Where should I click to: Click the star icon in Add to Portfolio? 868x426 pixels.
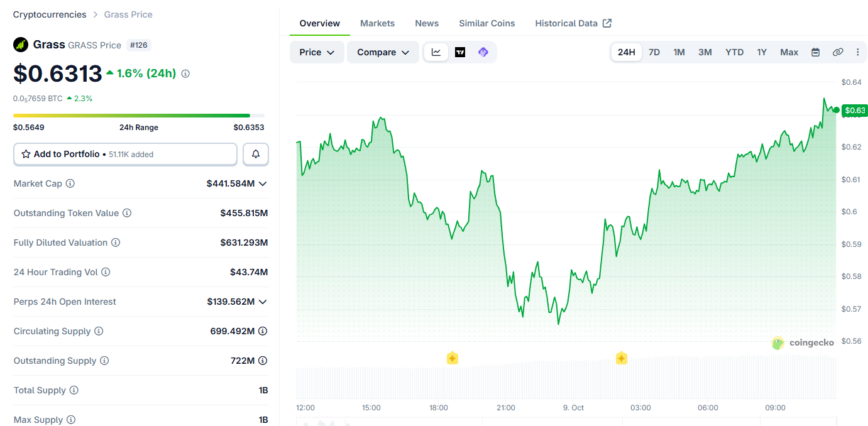click(26, 154)
